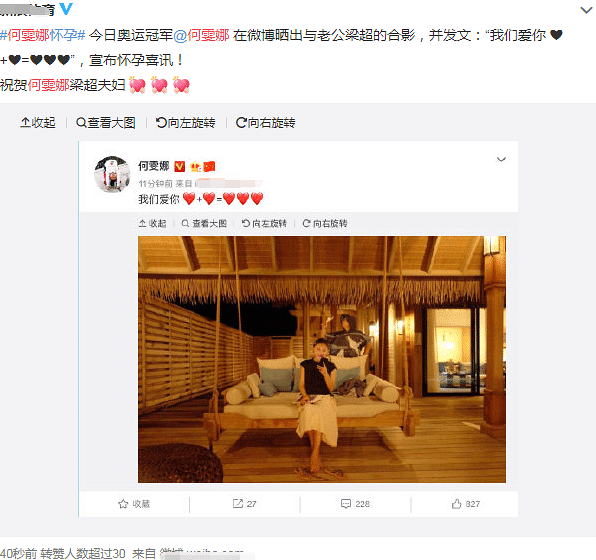The height and width of the screenshot is (560, 596).
Task: Open the top-right post options chevron
Action: (x=586, y=10)
